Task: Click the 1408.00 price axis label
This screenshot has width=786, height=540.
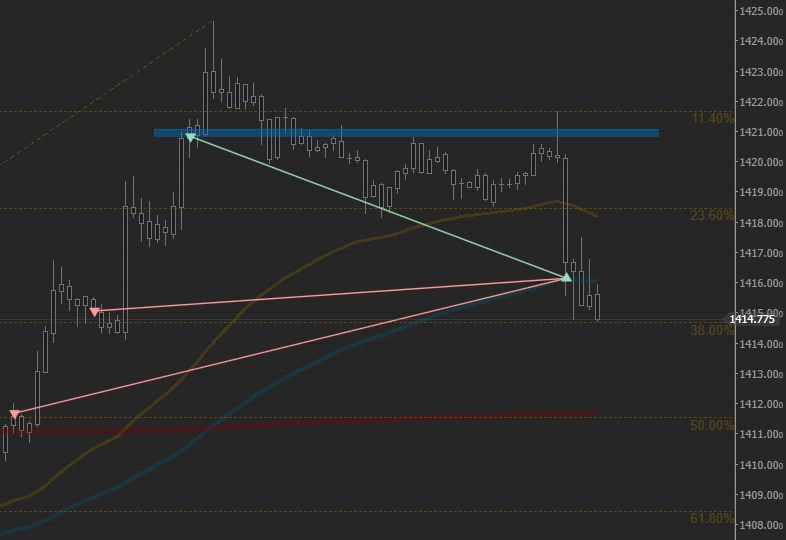Action: pyautogui.click(x=761, y=525)
